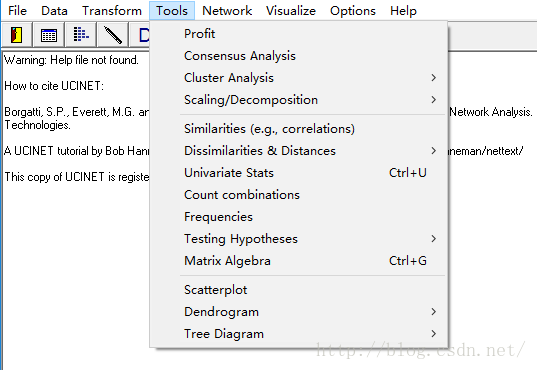Screen dimensions: 537x370
Task: Open the Visualize menu
Action: coord(291,11)
